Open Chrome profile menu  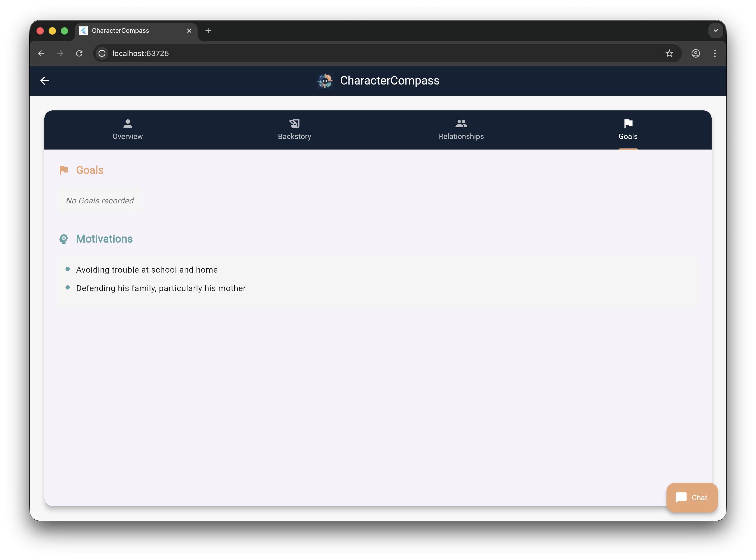click(x=695, y=53)
